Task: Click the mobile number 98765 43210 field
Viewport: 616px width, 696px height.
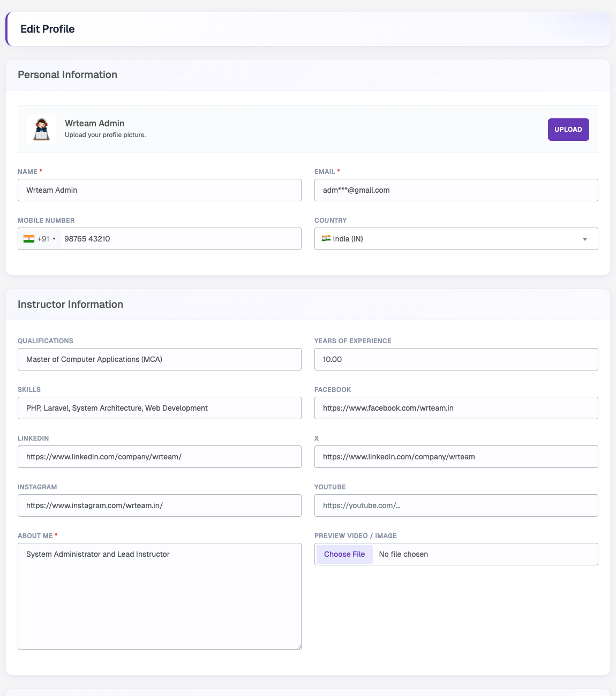Action: pyautogui.click(x=181, y=239)
